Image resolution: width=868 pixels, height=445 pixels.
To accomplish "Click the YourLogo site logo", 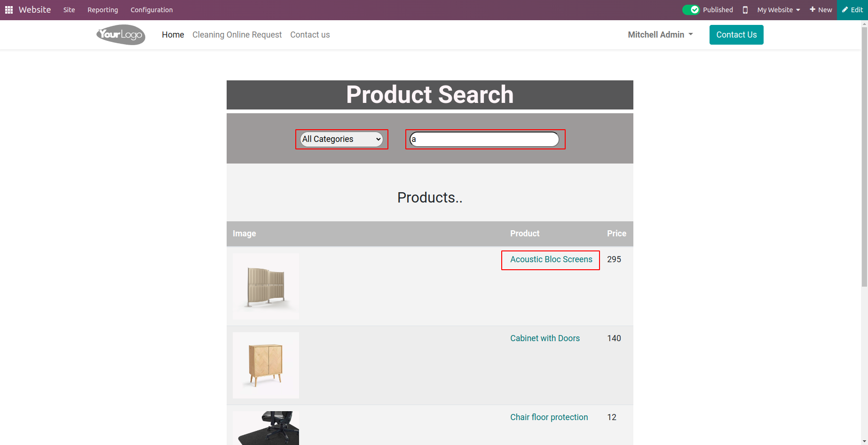I will pos(121,35).
